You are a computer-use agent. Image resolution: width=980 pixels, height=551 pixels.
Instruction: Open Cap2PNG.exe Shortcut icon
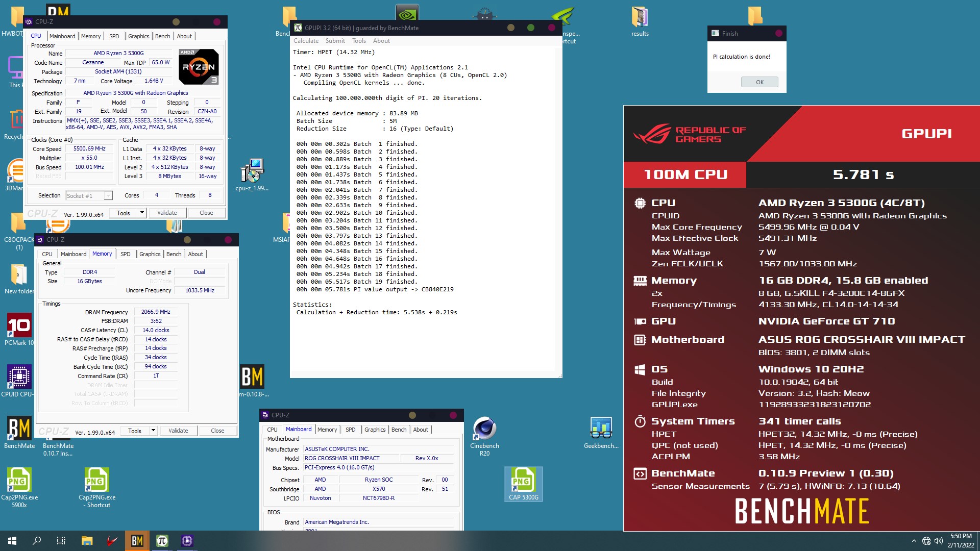tap(97, 487)
